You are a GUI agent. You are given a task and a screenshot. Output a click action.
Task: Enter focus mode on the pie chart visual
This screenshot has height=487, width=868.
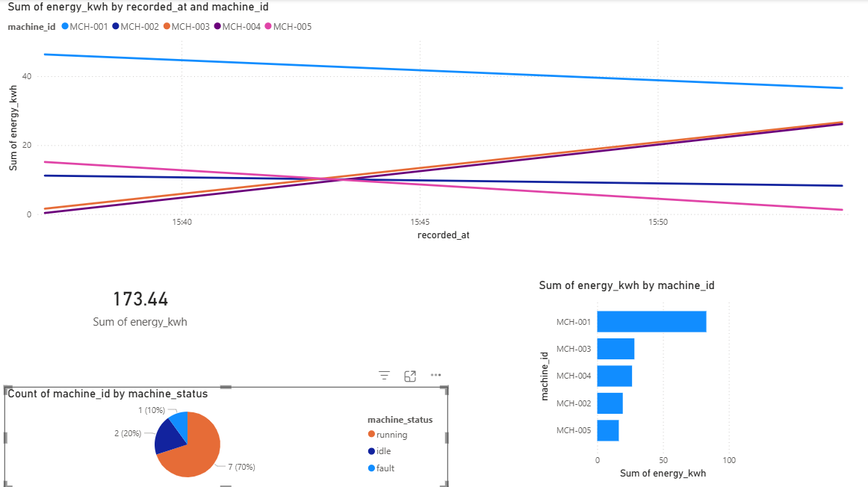point(409,376)
